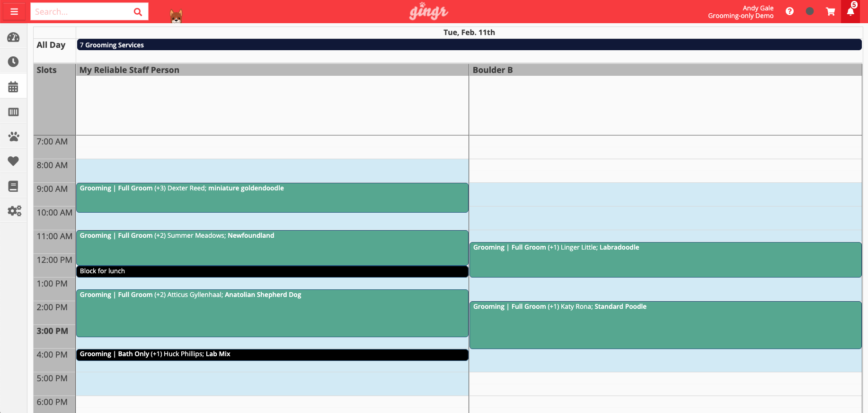Open Linger Little Labradoodle appointment
The width and height of the screenshot is (868, 413).
[665, 260]
